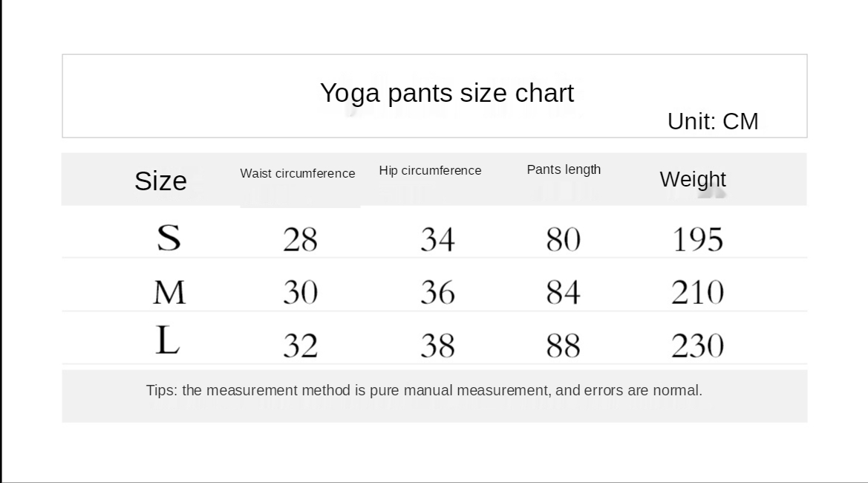Image resolution: width=868 pixels, height=483 pixels.
Task: Click the manual measurement tips text
Action: point(424,390)
